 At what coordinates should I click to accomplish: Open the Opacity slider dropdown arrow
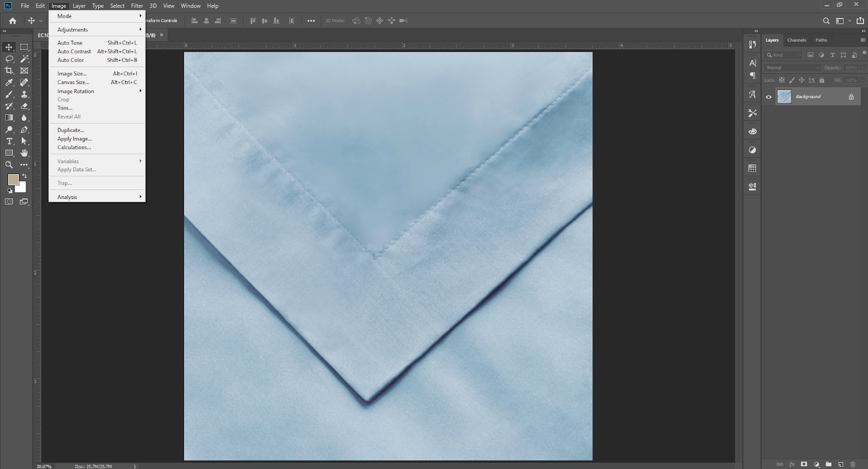[861, 68]
